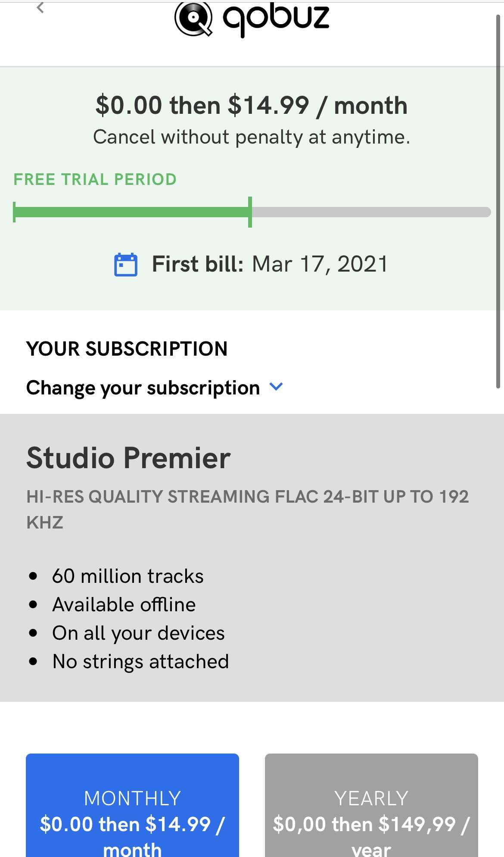Click the Qobuz vinyl record logo

(x=193, y=19)
